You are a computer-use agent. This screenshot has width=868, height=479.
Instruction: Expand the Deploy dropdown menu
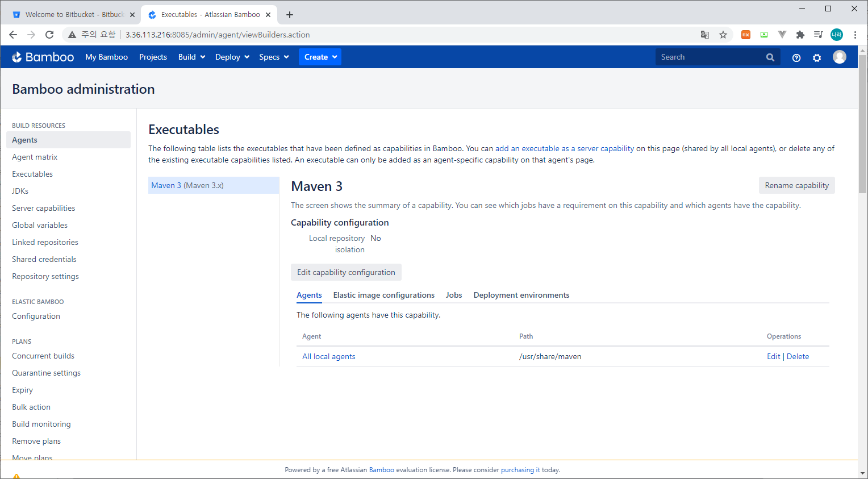point(232,57)
